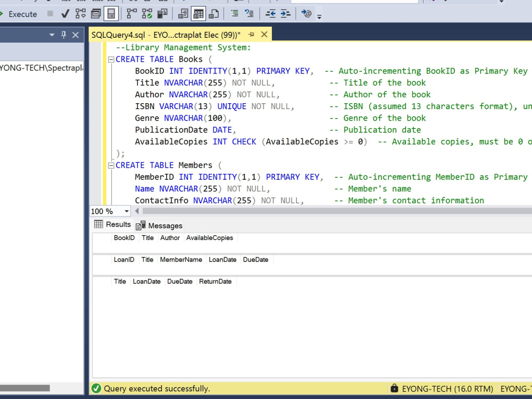Screen dimensions: 532x399
Task: Toggle Include Actual Execution Plan
Action: click(x=131, y=14)
